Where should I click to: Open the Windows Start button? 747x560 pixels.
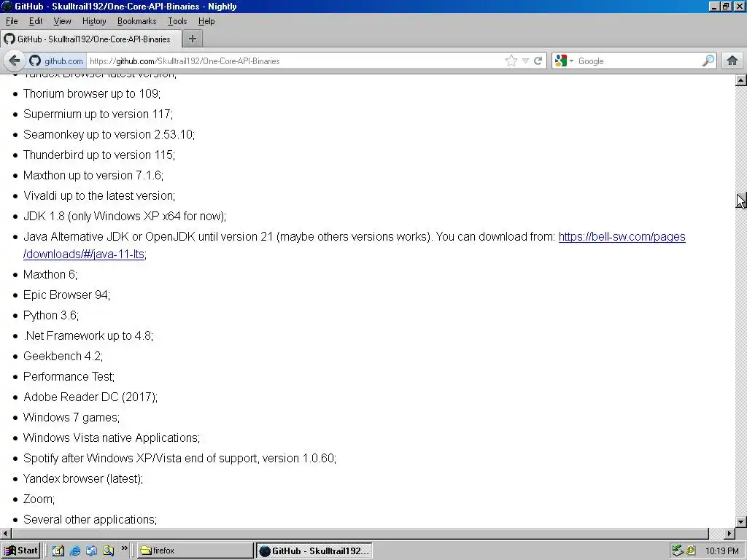[20, 551]
